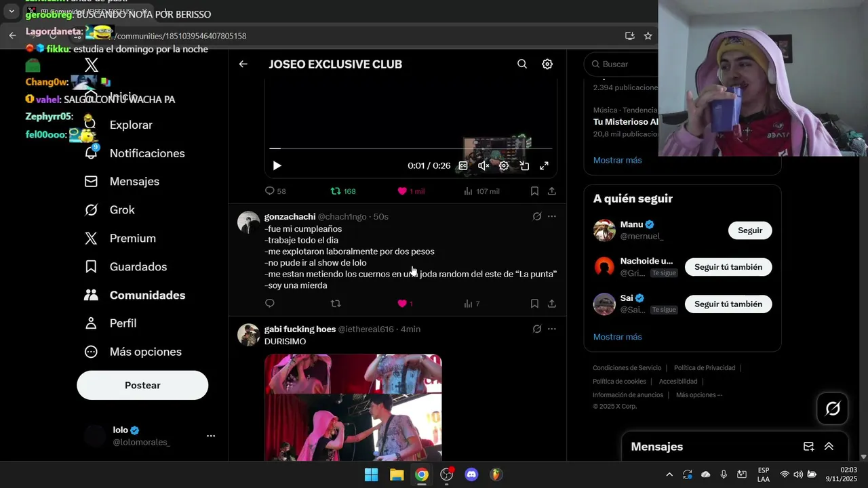Viewport: 868px width, 488px height.
Task: Open OBS Studio from the taskbar
Action: 447,474
